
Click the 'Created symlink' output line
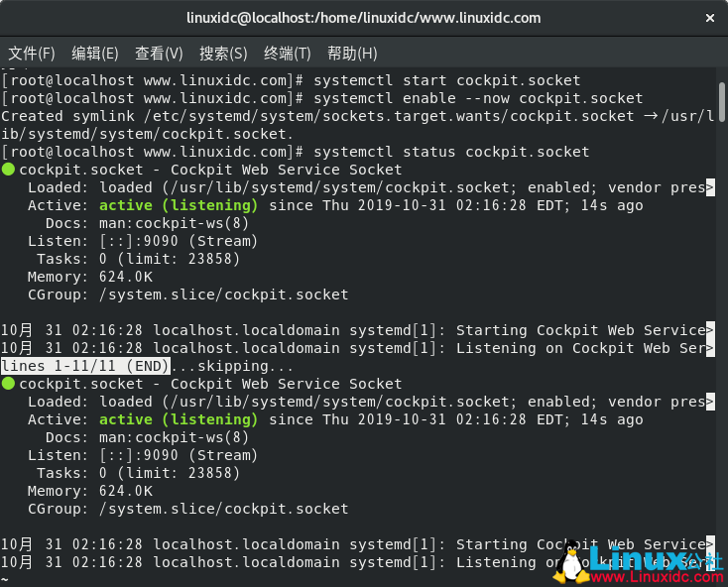coord(357,116)
